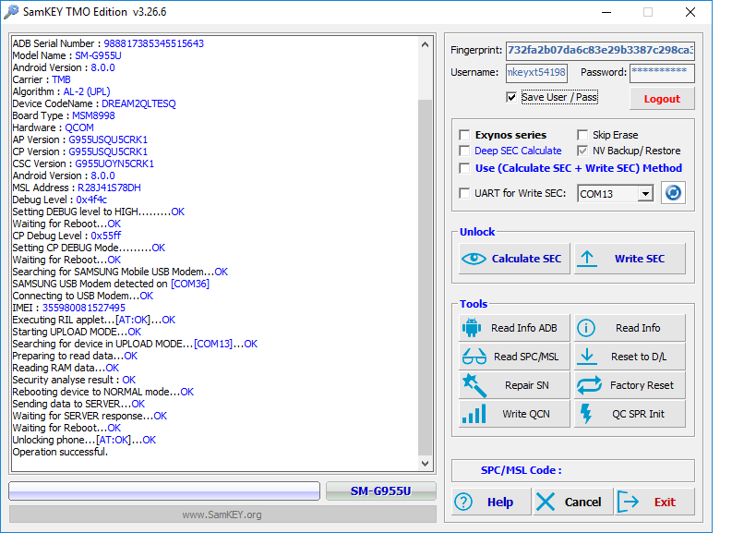Image resolution: width=756 pixels, height=533 pixels.
Task: Click the log scrollbar up arrow
Action: tap(425, 45)
